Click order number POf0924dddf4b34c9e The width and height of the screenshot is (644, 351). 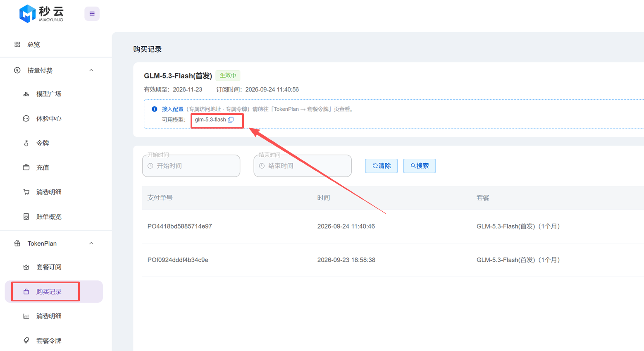178,260
